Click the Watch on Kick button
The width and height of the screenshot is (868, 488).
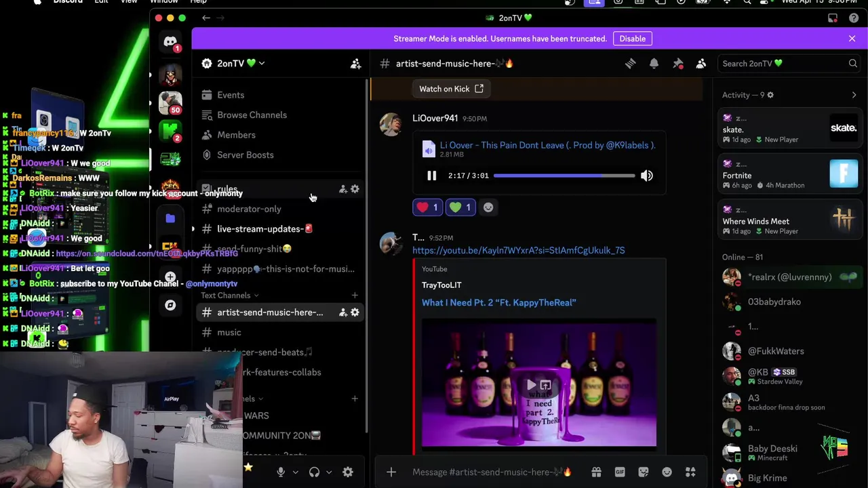pos(451,89)
